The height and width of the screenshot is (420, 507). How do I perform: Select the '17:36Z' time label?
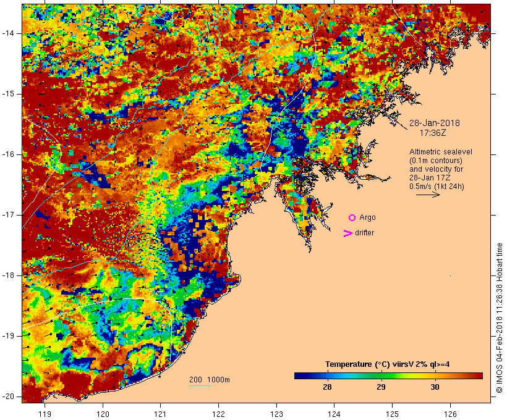[x=433, y=133]
